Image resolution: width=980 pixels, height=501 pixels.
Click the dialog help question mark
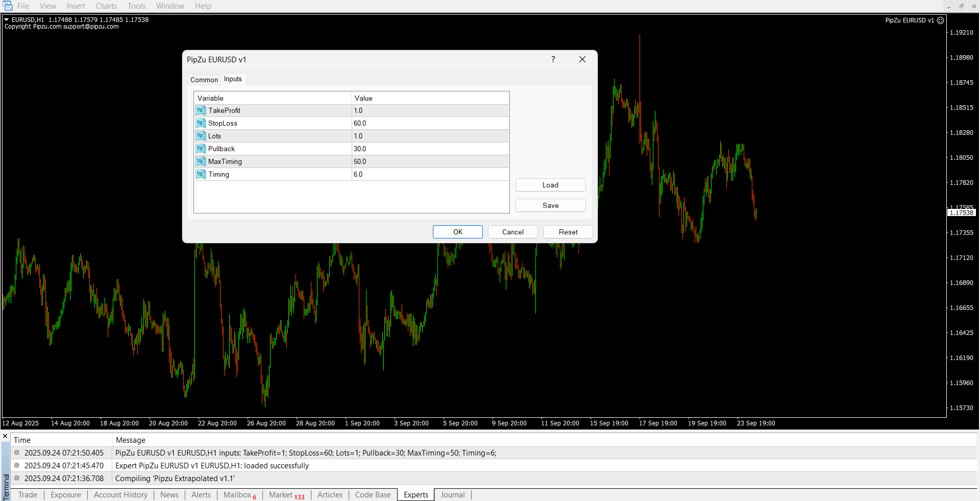553,59
